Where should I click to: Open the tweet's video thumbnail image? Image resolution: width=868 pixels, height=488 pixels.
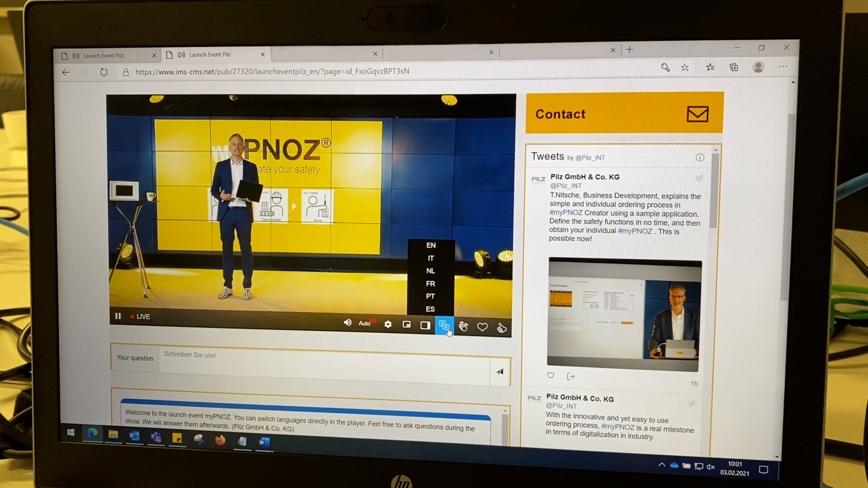coord(624,314)
